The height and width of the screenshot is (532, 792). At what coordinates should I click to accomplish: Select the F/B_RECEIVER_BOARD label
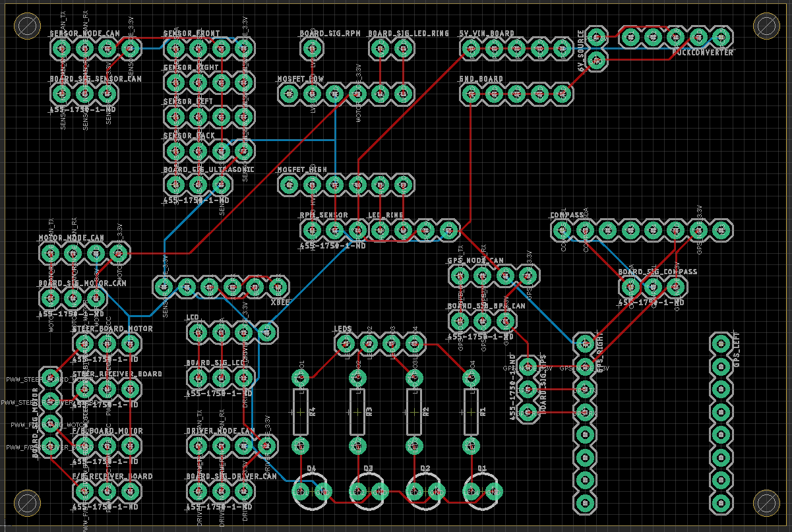[112, 477]
